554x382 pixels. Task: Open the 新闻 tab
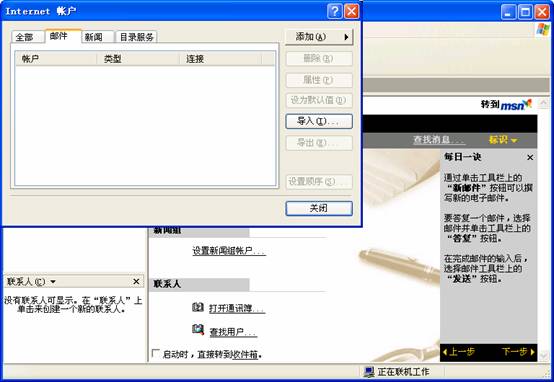(97, 37)
